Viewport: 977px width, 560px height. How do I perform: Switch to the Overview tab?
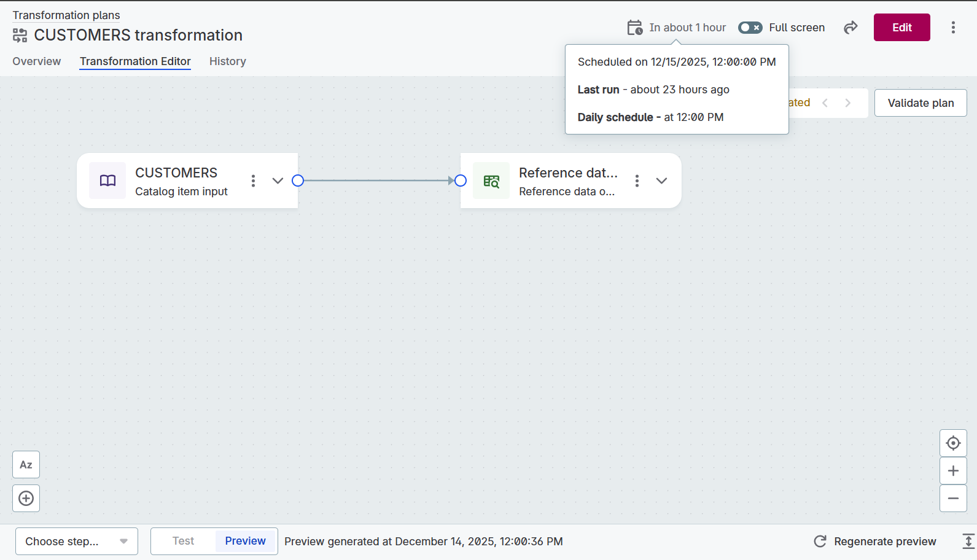tap(37, 61)
